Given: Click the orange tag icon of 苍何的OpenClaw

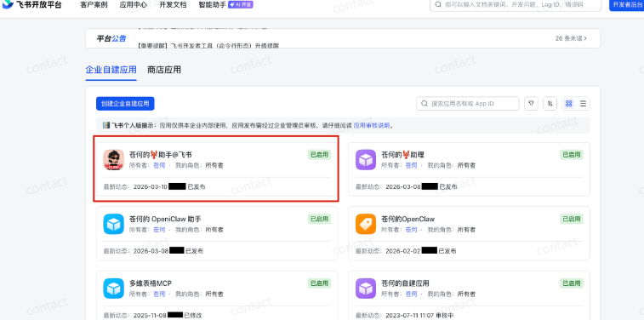Looking at the screenshot, I should (366, 224).
